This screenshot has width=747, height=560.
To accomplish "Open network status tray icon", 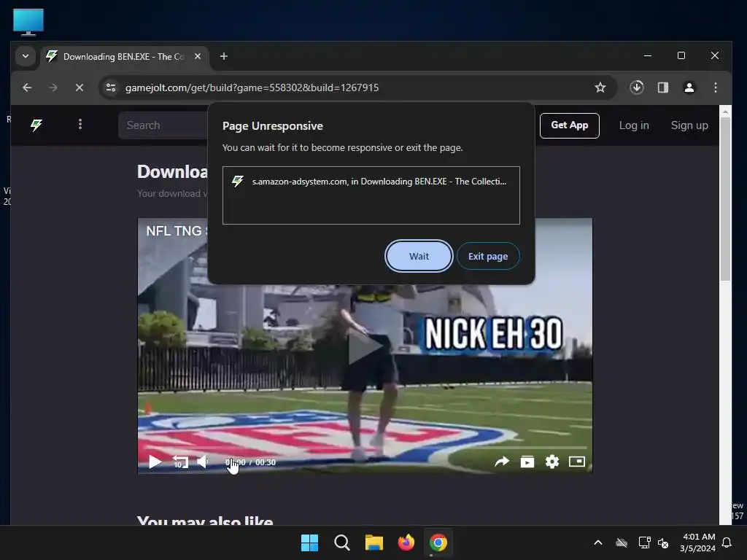I will (644, 542).
